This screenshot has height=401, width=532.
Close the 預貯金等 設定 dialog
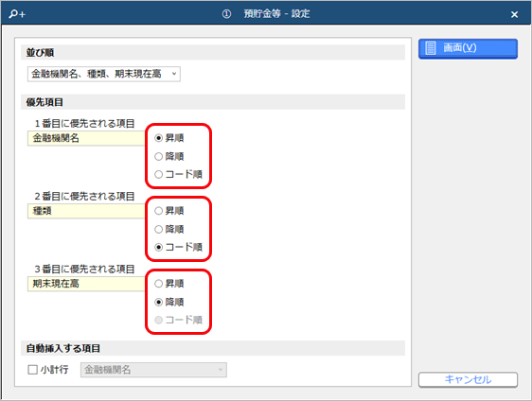(x=514, y=14)
